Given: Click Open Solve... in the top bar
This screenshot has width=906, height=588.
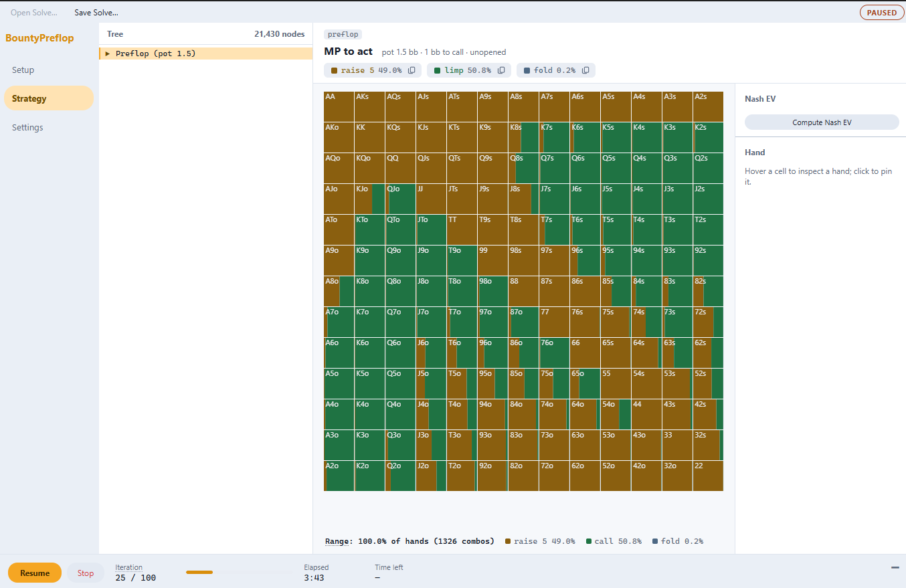Looking at the screenshot, I should (34, 13).
